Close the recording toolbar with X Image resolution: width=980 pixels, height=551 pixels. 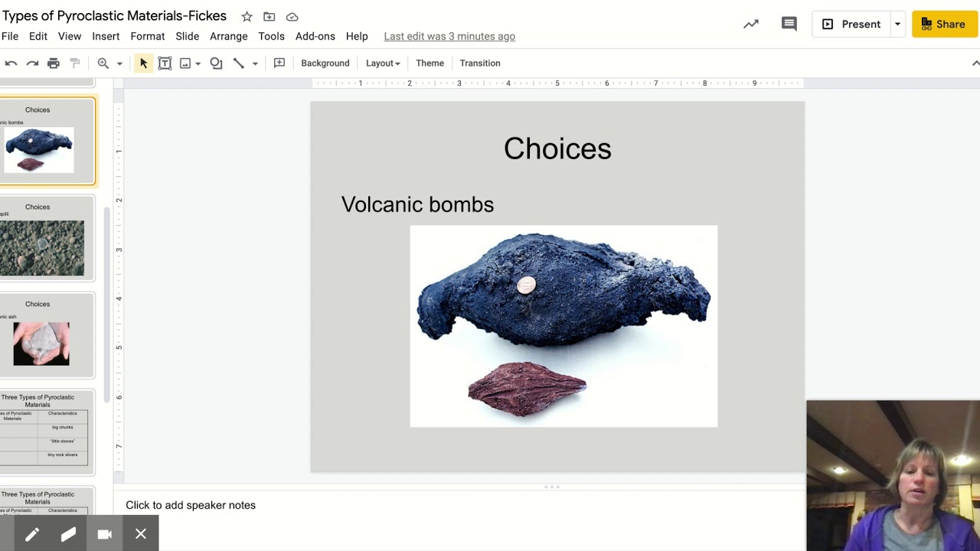pyautogui.click(x=141, y=534)
